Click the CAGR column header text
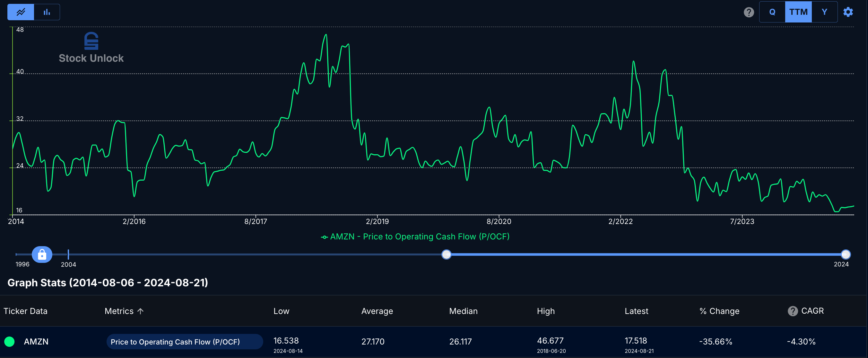This screenshot has height=358, width=868. coord(812,311)
